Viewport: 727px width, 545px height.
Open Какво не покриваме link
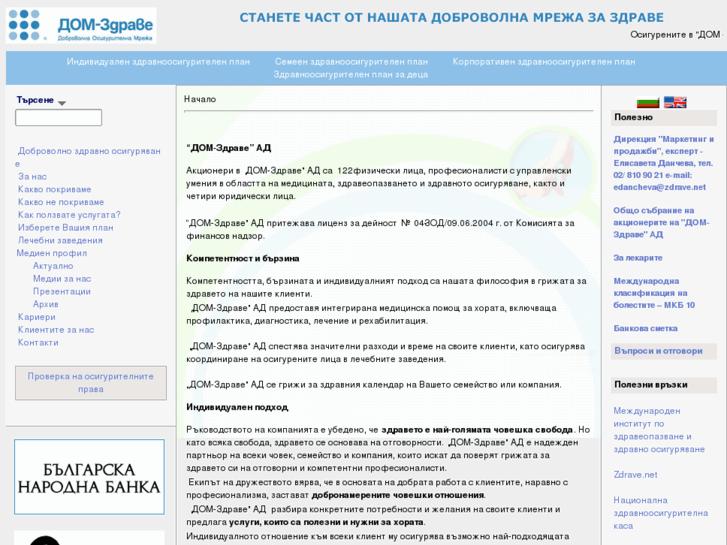click(x=61, y=202)
